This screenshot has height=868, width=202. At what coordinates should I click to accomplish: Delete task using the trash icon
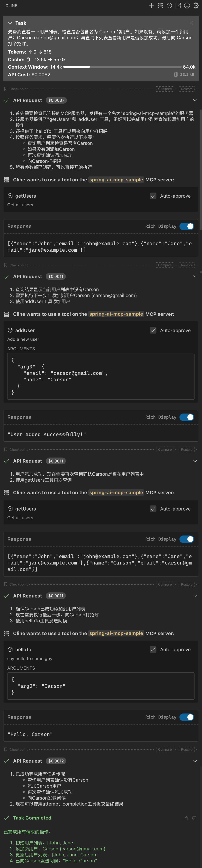176,74
